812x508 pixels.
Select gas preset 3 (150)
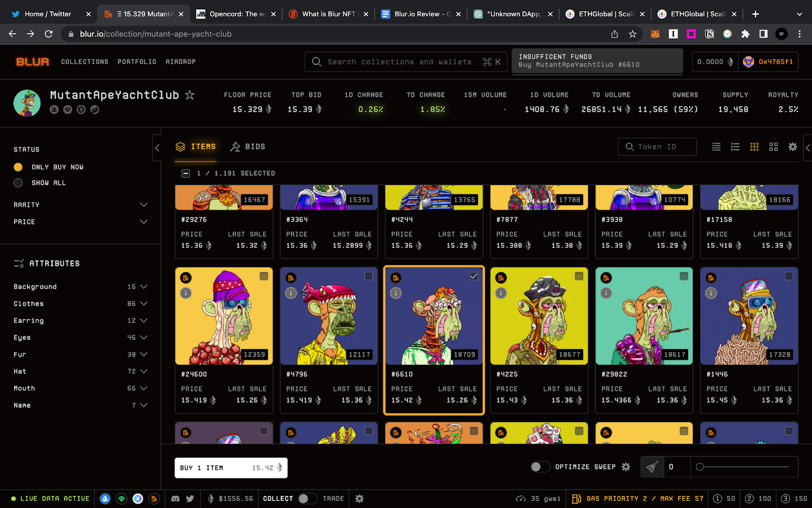(x=794, y=499)
